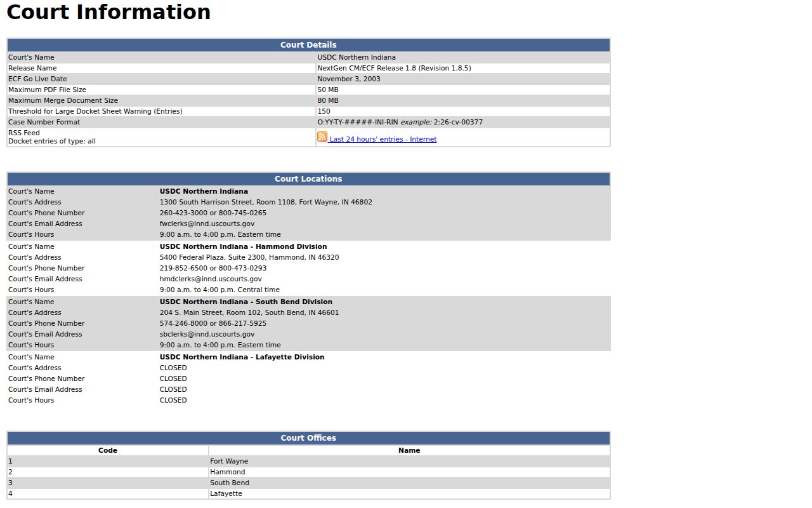The width and height of the screenshot is (812, 508).
Task: Select CLOSED in Lafayette Court's Hours row
Action: click(173, 400)
